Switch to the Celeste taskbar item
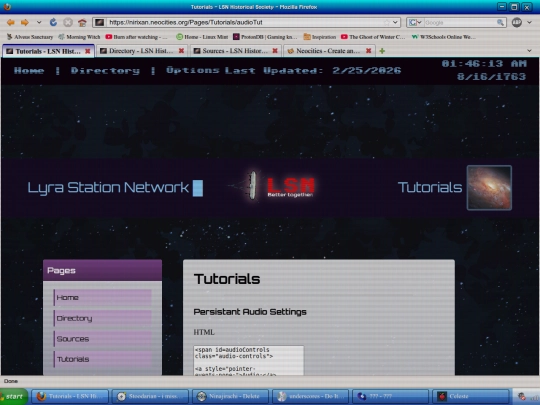The height and width of the screenshot is (405, 540). click(470, 396)
